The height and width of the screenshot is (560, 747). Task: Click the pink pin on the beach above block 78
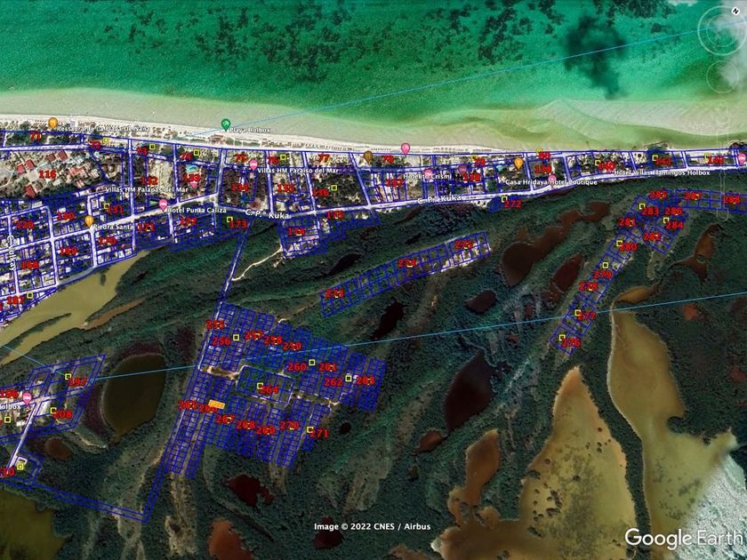(x=406, y=148)
